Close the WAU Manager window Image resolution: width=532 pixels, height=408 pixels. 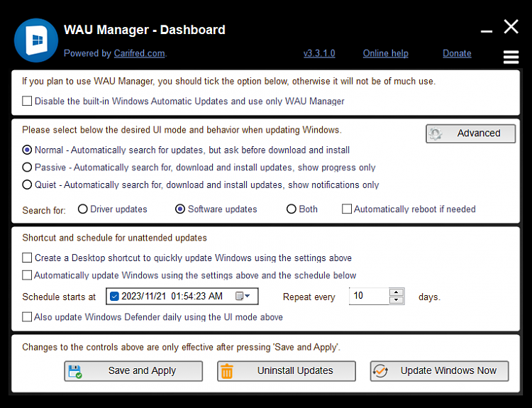511,26
